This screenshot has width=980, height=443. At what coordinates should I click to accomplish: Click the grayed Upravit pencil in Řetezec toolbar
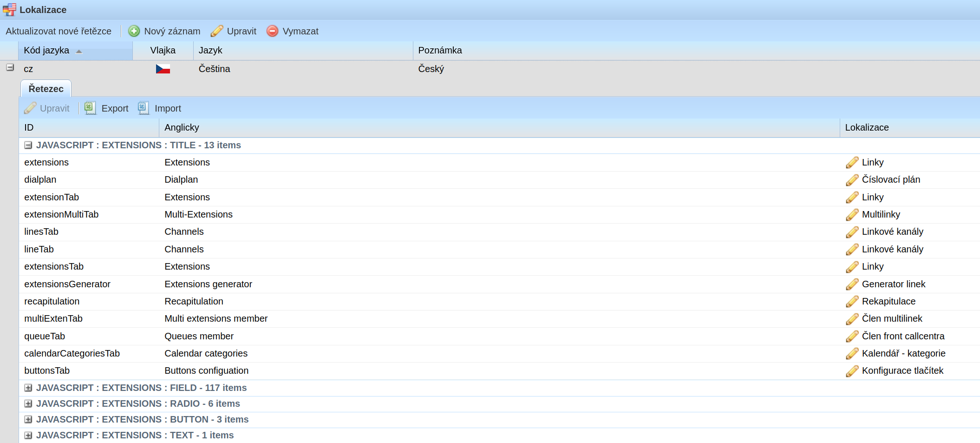[x=30, y=108]
